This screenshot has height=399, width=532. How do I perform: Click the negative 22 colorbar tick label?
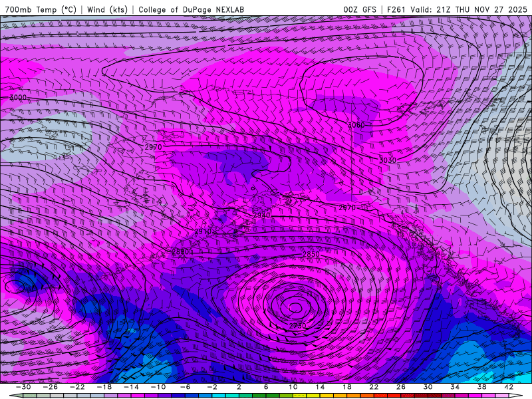pyautogui.click(x=77, y=387)
